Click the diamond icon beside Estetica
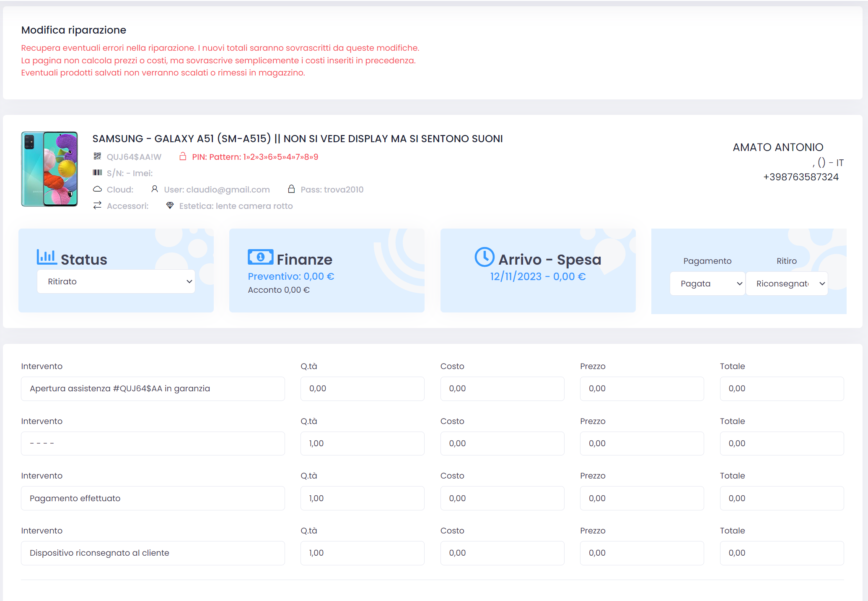This screenshot has height=601, width=868. [x=170, y=206]
